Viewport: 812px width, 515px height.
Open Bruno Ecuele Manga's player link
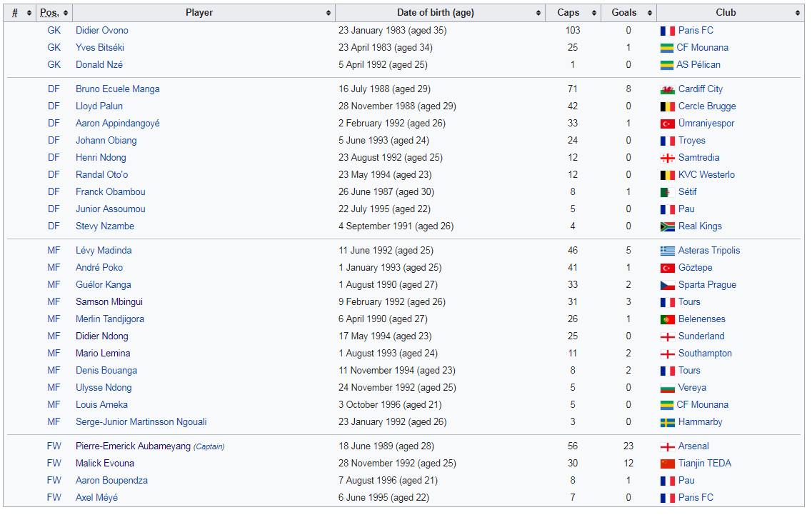[x=118, y=89]
